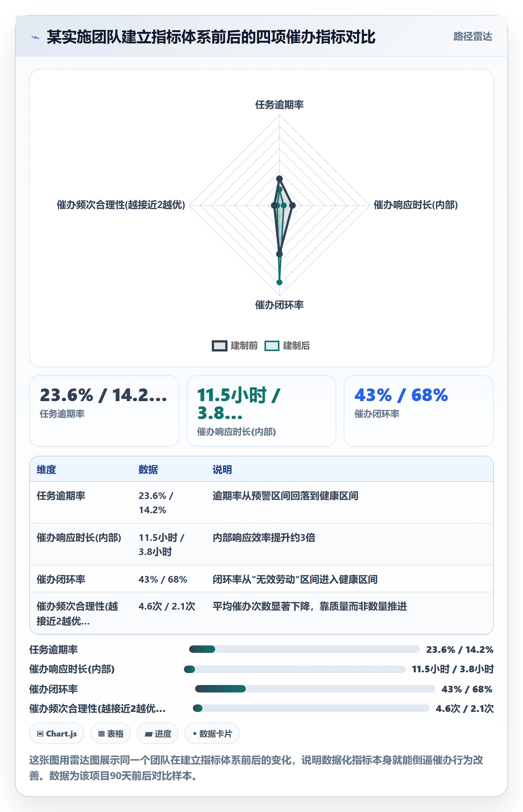Click the 说明 column header
The height and width of the screenshot is (812, 523).
222,470
